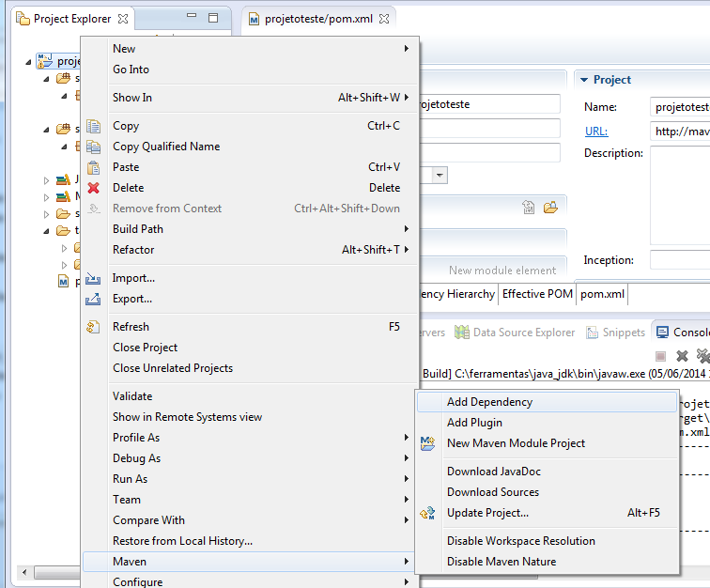Click the red Delete X icon

93,188
